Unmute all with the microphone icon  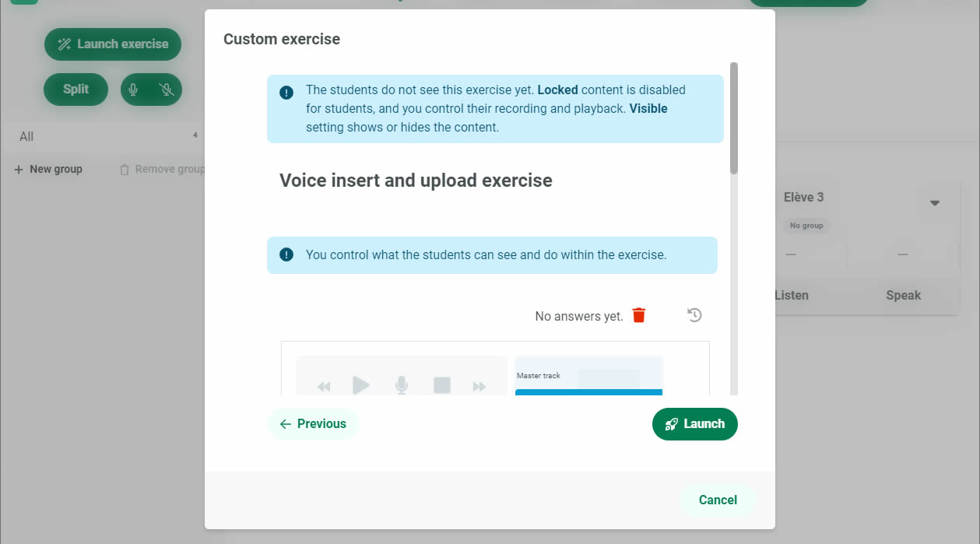coord(133,89)
